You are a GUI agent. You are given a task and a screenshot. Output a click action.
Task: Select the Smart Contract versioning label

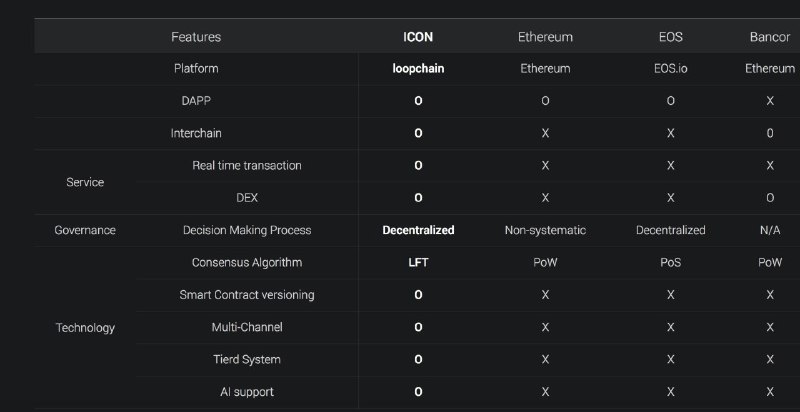(x=247, y=295)
